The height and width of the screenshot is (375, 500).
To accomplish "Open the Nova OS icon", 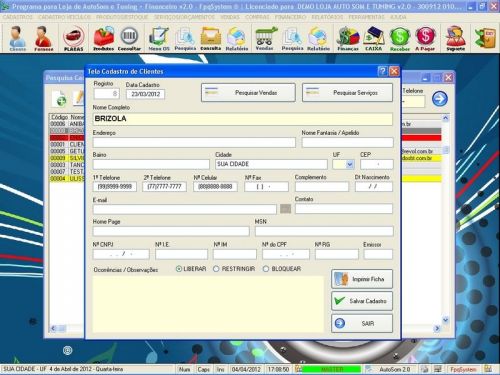I will [159, 38].
